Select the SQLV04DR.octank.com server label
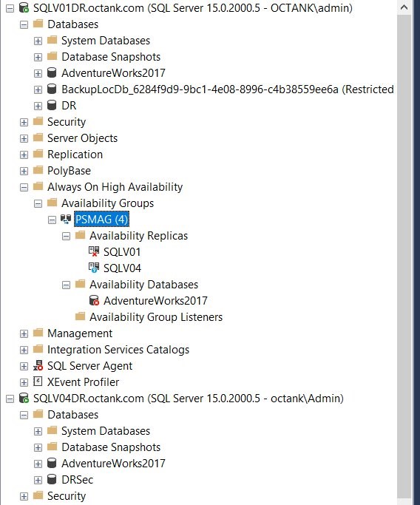 (x=189, y=399)
